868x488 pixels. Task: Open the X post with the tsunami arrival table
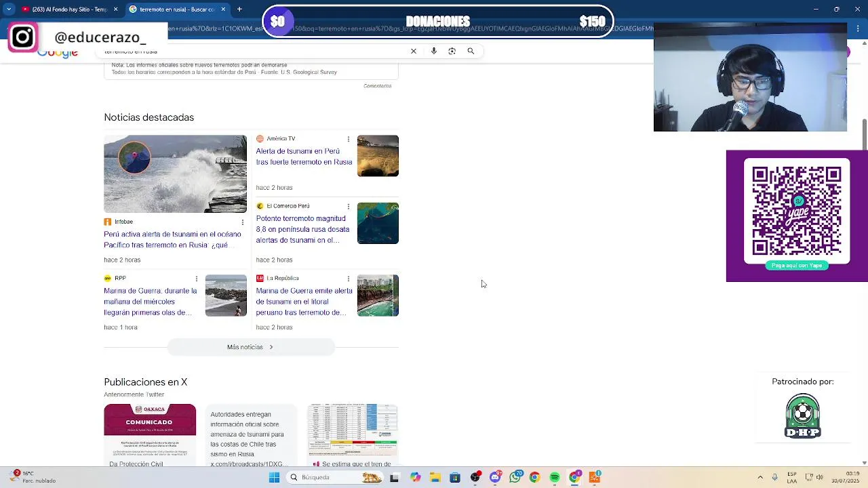[x=353, y=434]
